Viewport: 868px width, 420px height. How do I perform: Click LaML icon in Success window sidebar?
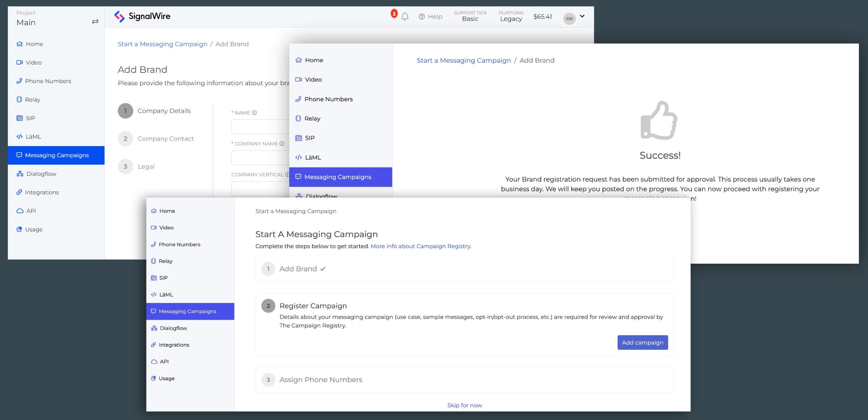click(299, 157)
